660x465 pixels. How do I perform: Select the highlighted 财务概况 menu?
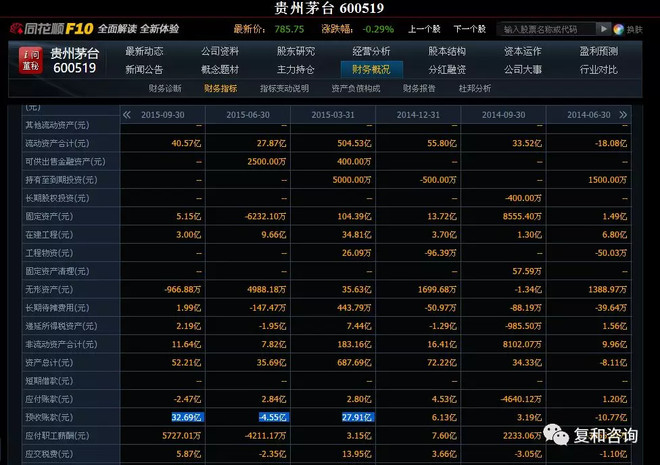(x=371, y=69)
